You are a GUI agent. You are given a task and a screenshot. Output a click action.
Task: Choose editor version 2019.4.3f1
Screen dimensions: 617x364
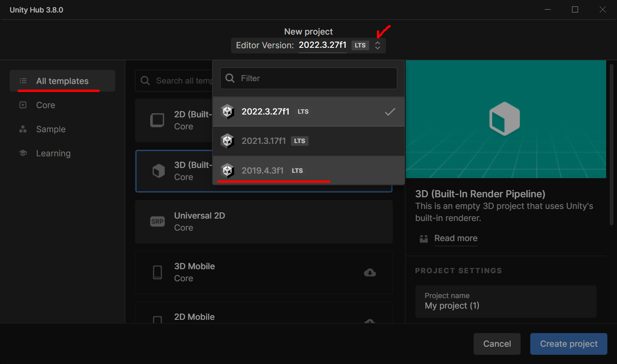point(308,170)
